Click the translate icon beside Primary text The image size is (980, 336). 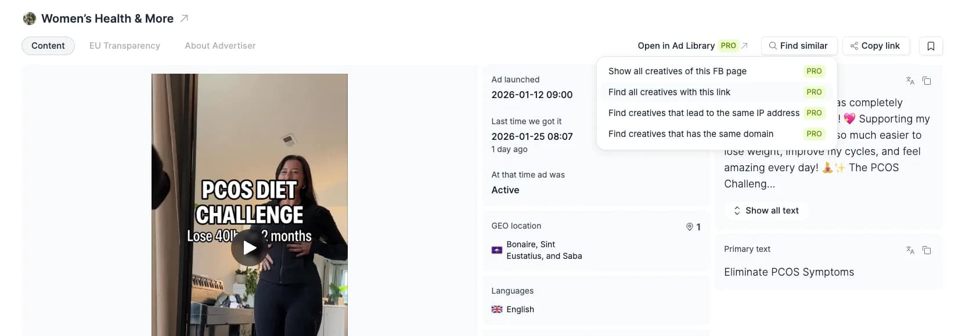tap(910, 250)
